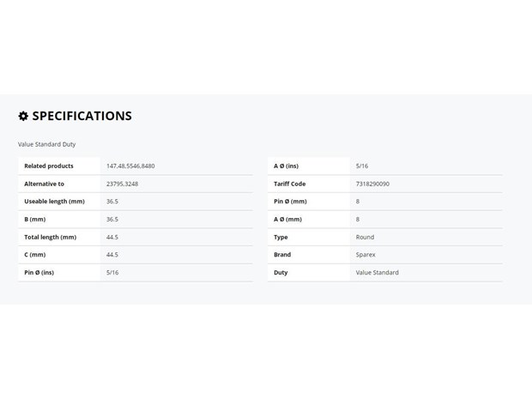Select the Related products row label

click(x=49, y=166)
